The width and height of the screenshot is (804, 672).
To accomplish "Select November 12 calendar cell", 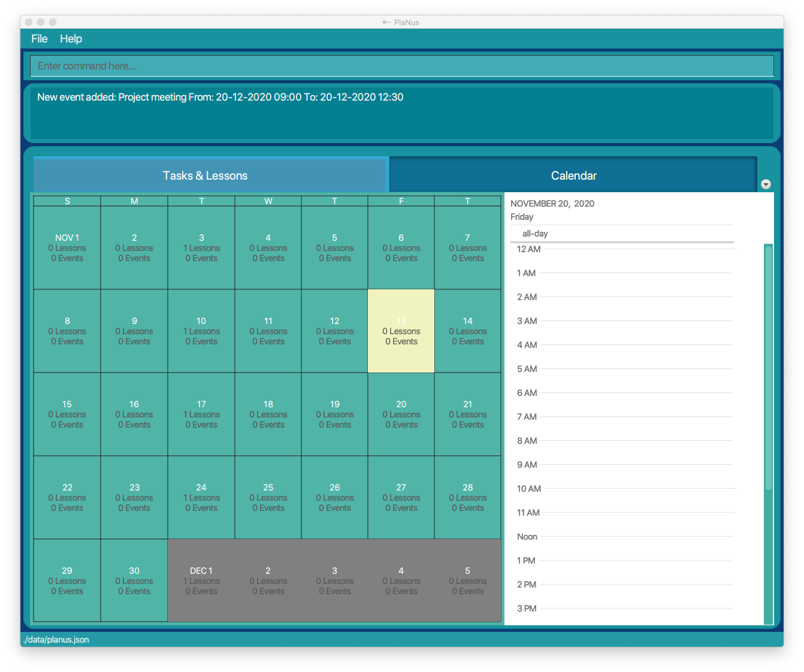I will click(x=334, y=331).
